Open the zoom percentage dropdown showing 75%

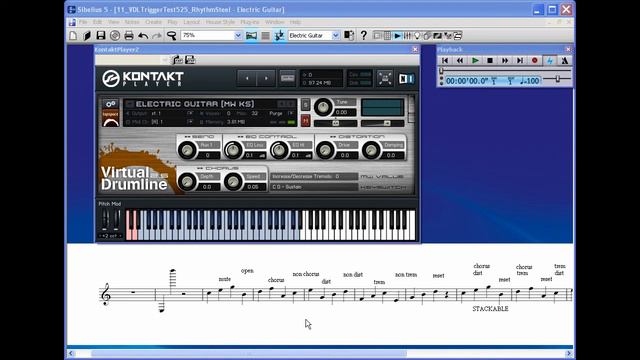[x=238, y=36]
